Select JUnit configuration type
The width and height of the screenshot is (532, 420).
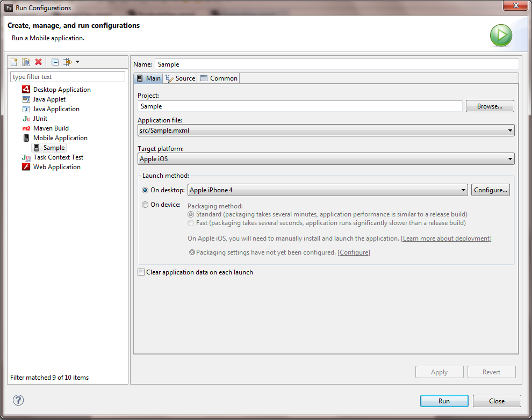pyautogui.click(x=40, y=119)
